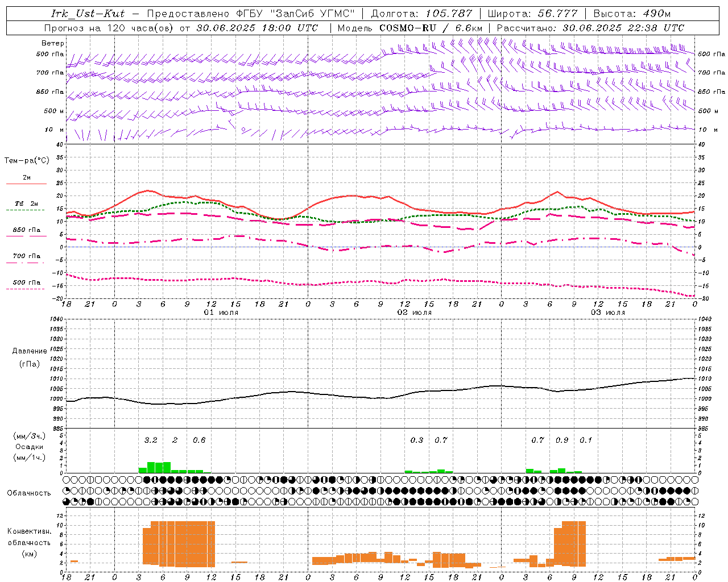Click the (мм/1ч.) units label
The height and width of the screenshot is (582, 728).
[x=30, y=458]
